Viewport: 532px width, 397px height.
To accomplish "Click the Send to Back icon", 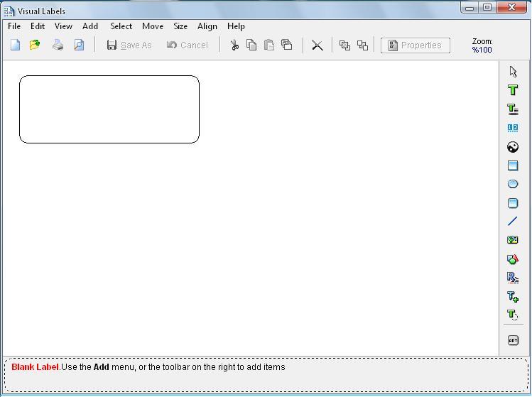I will (x=362, y=45).
